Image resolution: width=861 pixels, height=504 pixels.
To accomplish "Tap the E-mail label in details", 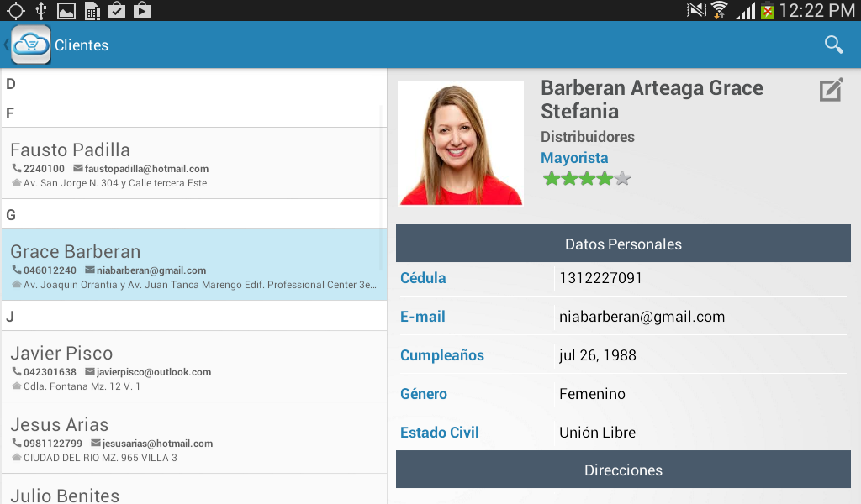I will point(422,317).
